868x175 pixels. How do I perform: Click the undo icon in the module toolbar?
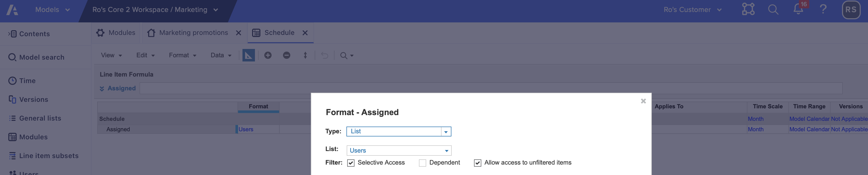(324, 55)
